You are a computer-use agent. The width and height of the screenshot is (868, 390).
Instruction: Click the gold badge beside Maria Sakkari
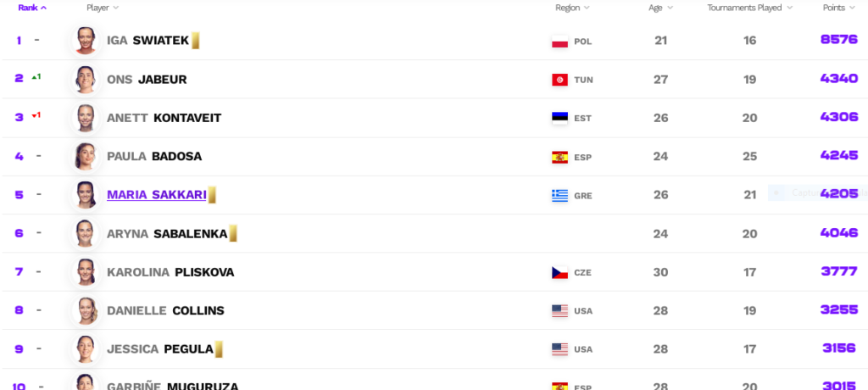212,195
